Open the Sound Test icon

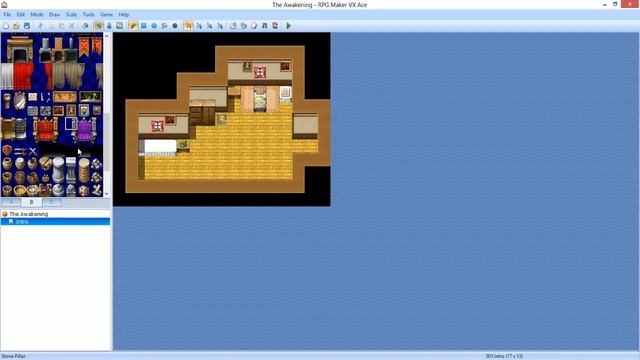tap(264, 26)
